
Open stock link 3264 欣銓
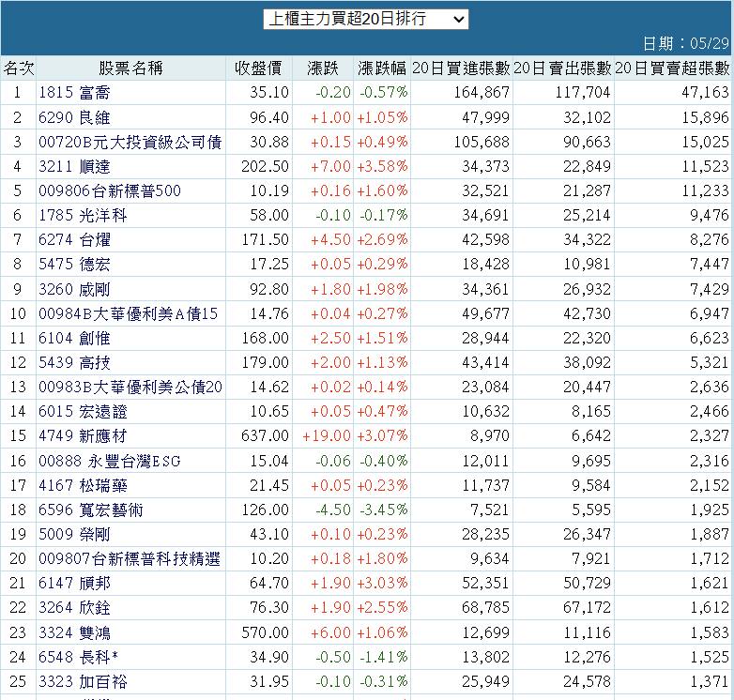74,607
